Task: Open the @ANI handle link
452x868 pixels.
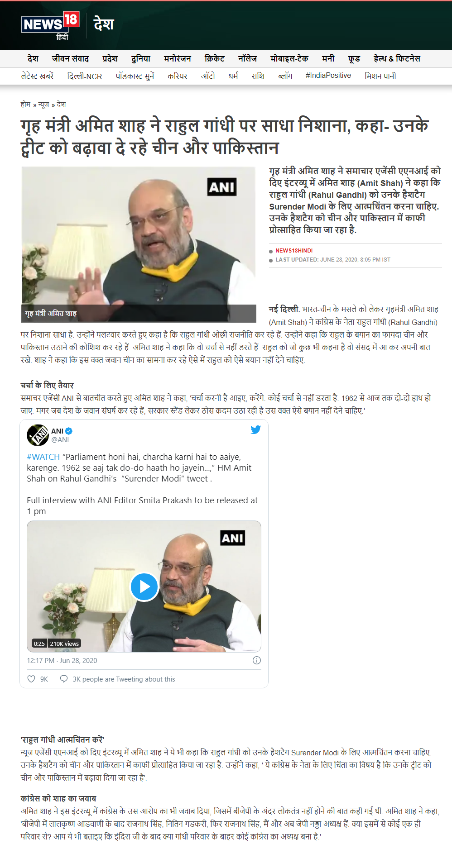Action: coord(60,440)
